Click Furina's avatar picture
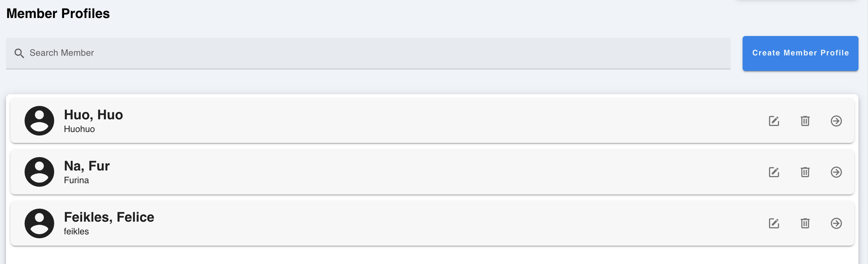This screenshot has height=264, width=868. click(39, 172)
